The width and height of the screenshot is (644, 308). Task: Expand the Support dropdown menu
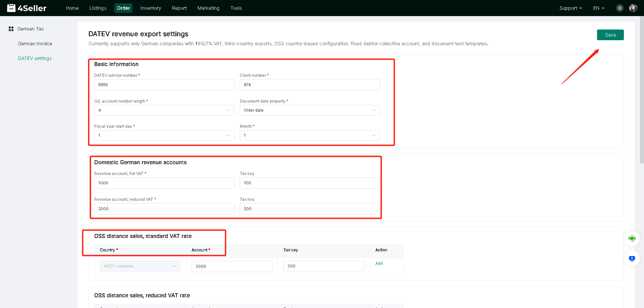click(571, 8)
